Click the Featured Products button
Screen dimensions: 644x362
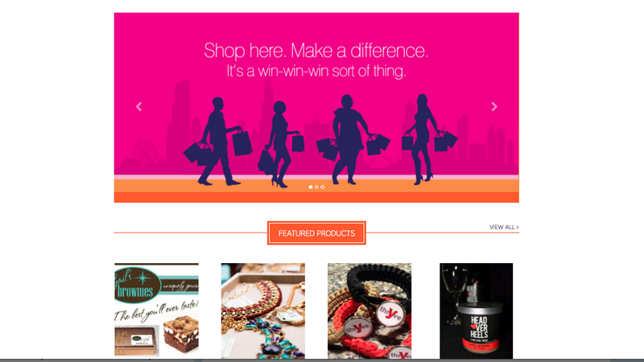point(316,233)
